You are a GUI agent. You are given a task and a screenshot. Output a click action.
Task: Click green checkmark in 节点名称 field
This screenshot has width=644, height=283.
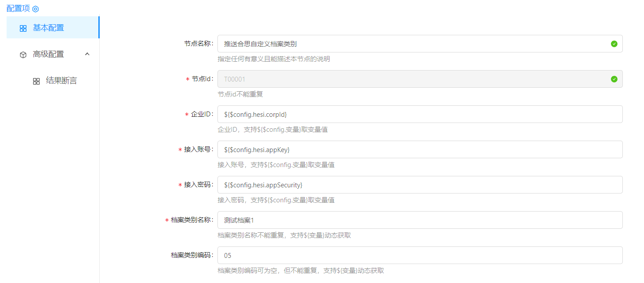click(x=614, y=44)
